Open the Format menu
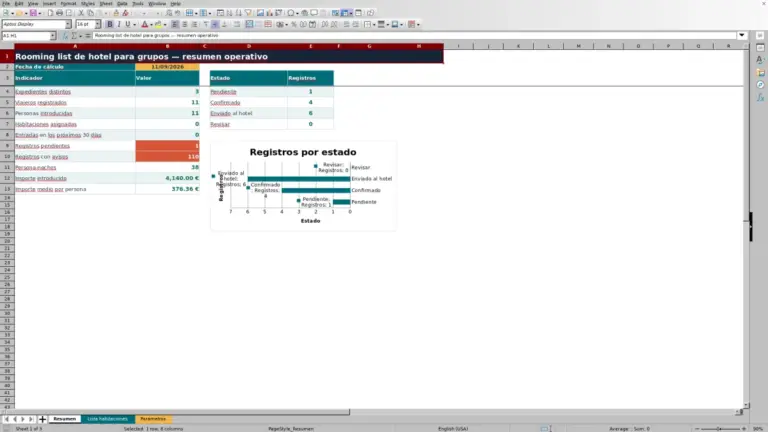This screenshot has height=432, width=768. 68,3
